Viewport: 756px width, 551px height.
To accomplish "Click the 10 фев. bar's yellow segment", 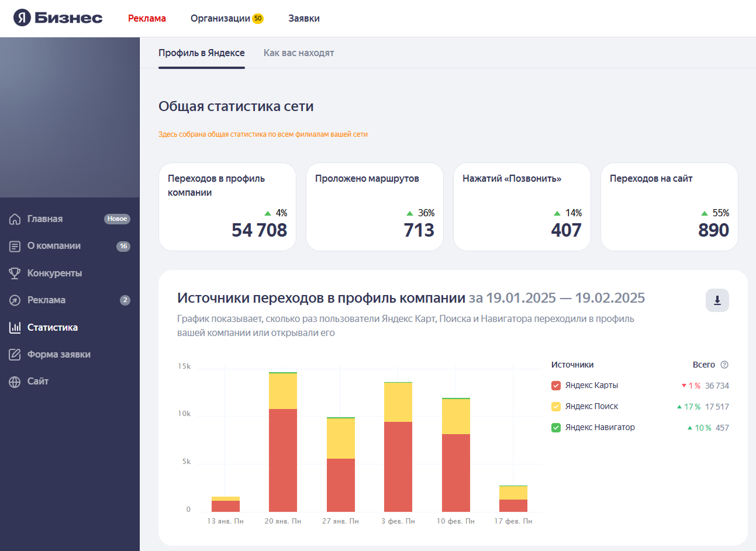I will pos(456,417).
